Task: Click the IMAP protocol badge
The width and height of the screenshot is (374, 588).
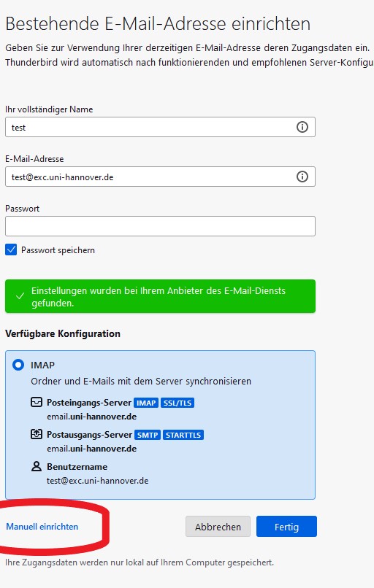Action: (146, 403)
